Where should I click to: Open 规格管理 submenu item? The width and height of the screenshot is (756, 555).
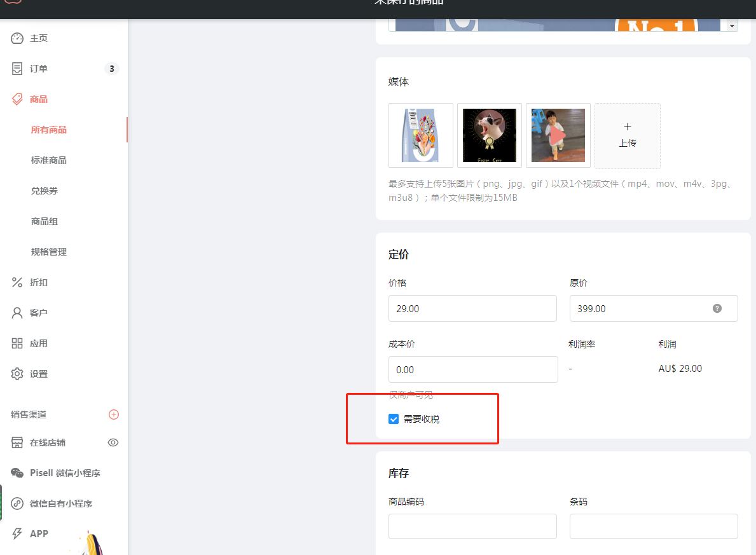(49, 252)
